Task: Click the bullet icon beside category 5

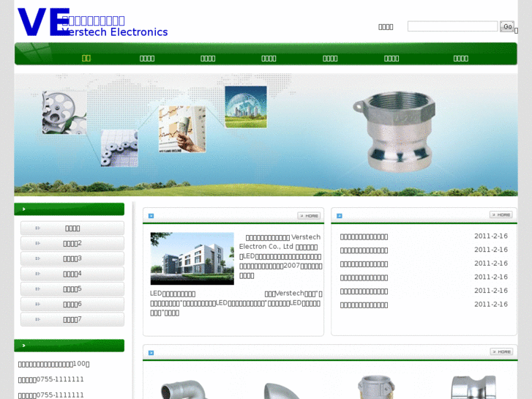Action: pyautogui.click(x=37, y=289)
